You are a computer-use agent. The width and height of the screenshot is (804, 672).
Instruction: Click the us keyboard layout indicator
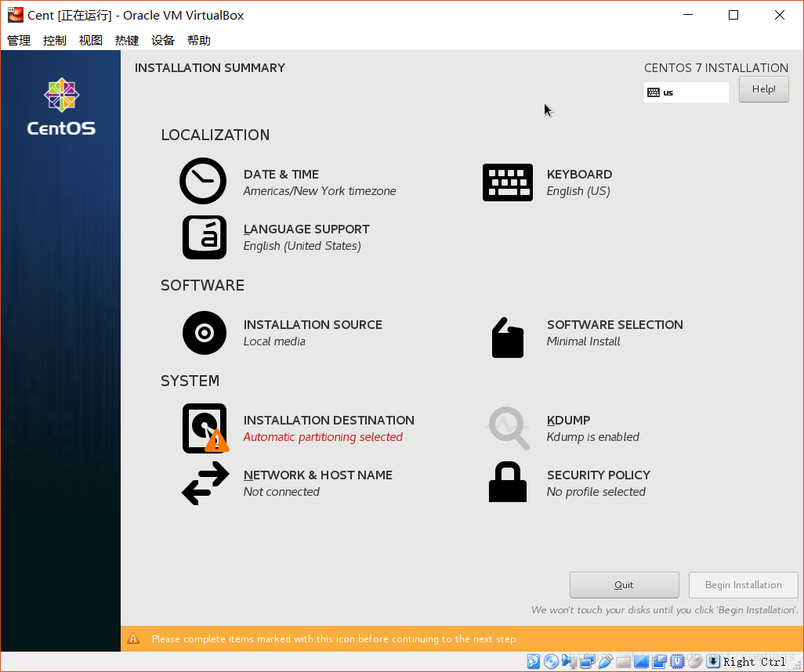(686, 92)
